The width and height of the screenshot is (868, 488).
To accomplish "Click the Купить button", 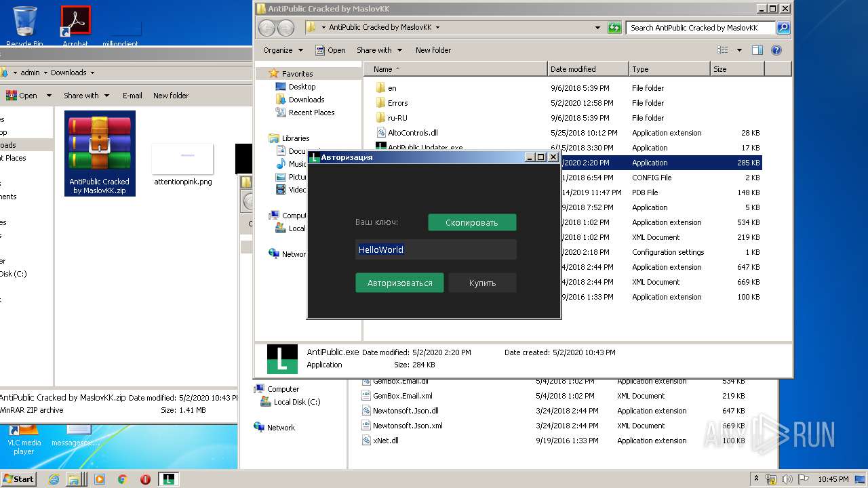I will click(x=482, y=283).
